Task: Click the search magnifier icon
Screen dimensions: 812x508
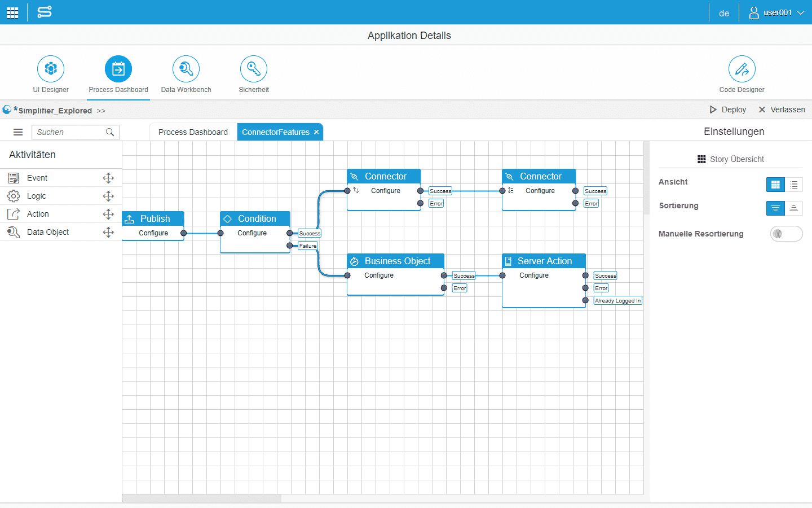Action: 110,132
